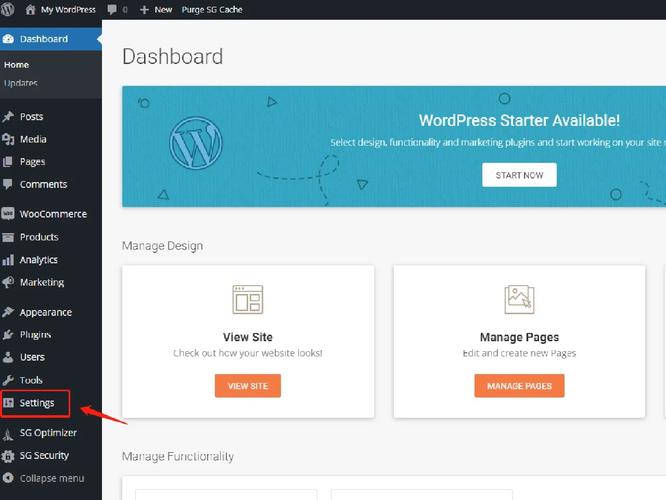Image resolution: width=666 pixels, height=500 pixels.
Task: Click the orange VIEW SITE button
Action: pyautogui.click(x=248, y=386)
